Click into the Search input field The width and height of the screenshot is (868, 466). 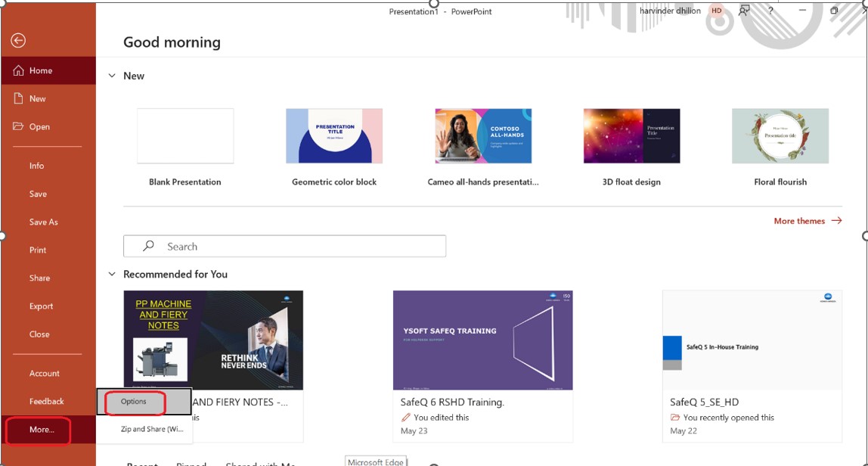295,246
